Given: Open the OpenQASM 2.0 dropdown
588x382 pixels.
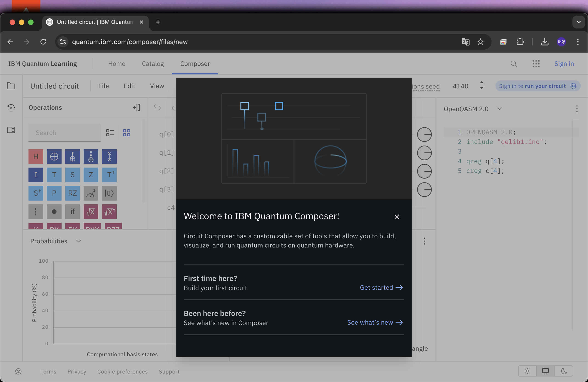Looking at the screenshot, I should click(x=473, y=109).
